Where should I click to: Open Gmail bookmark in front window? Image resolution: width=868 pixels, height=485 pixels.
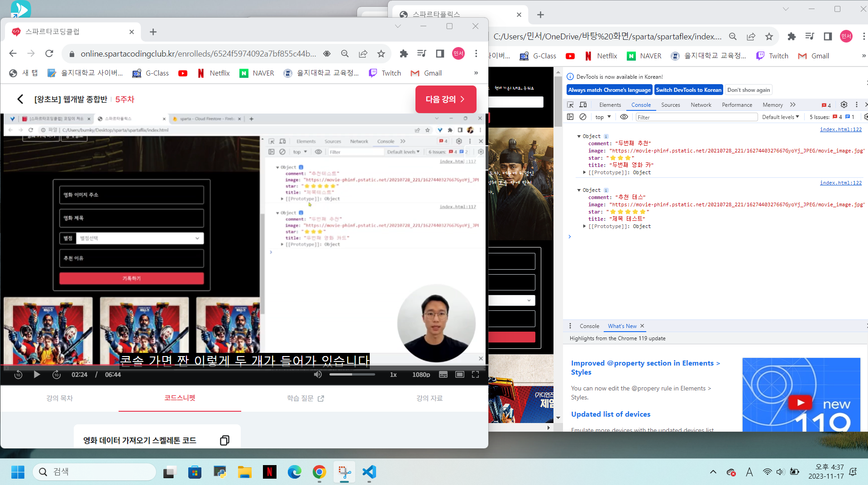(x=426, y=73)
